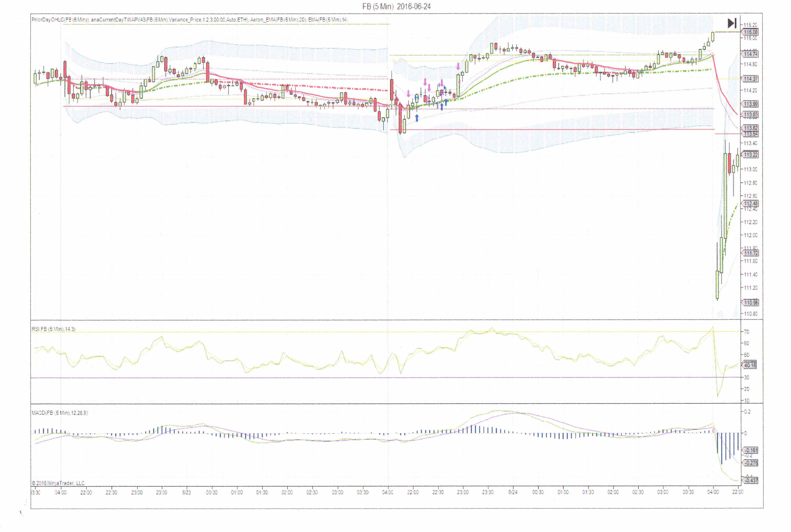The width and height of the screenshot is (791, 532).
Task: Select the chart title FB (5 Min) 2016-06-24
Action: click(x=397, y=6)
